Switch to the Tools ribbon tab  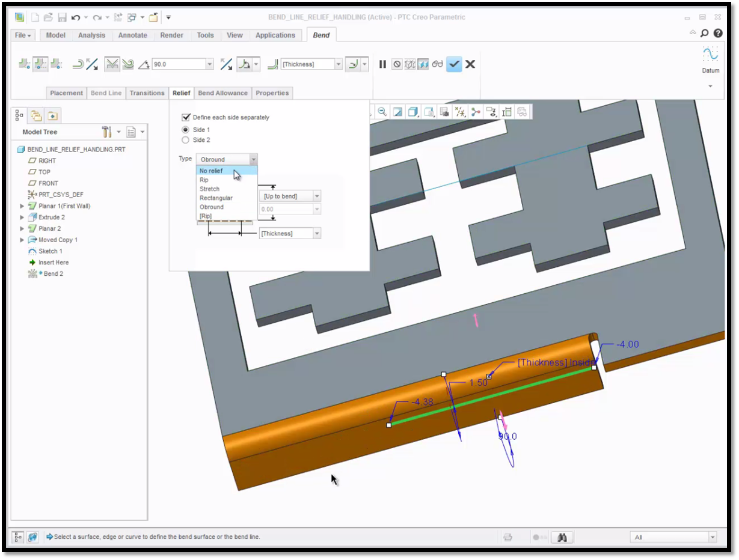[x=205, y=35]
